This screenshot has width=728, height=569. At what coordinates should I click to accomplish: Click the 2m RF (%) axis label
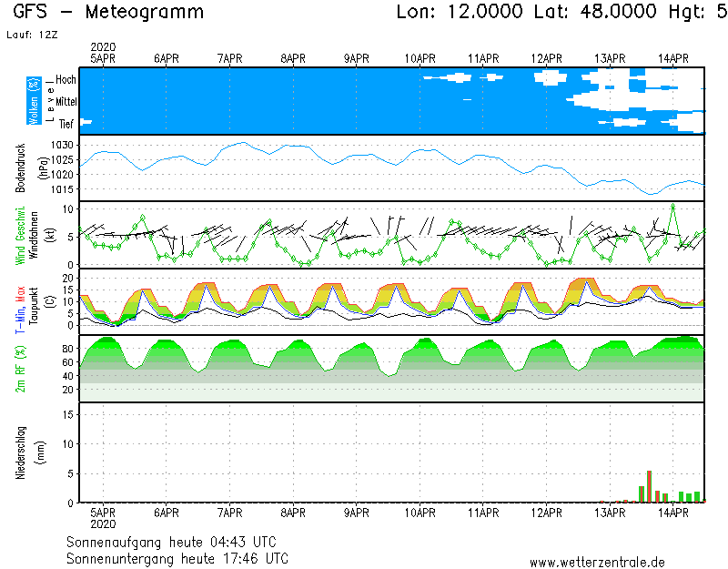coord(20,369)
